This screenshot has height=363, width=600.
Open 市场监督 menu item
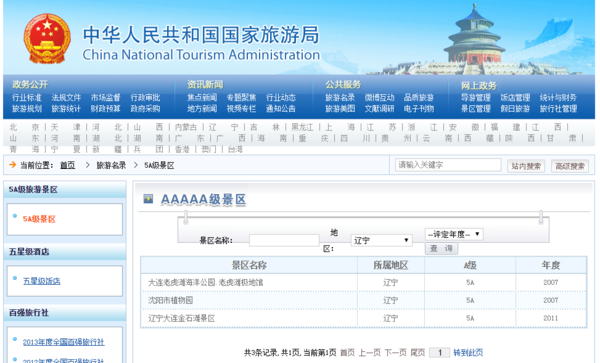point(106,98)
